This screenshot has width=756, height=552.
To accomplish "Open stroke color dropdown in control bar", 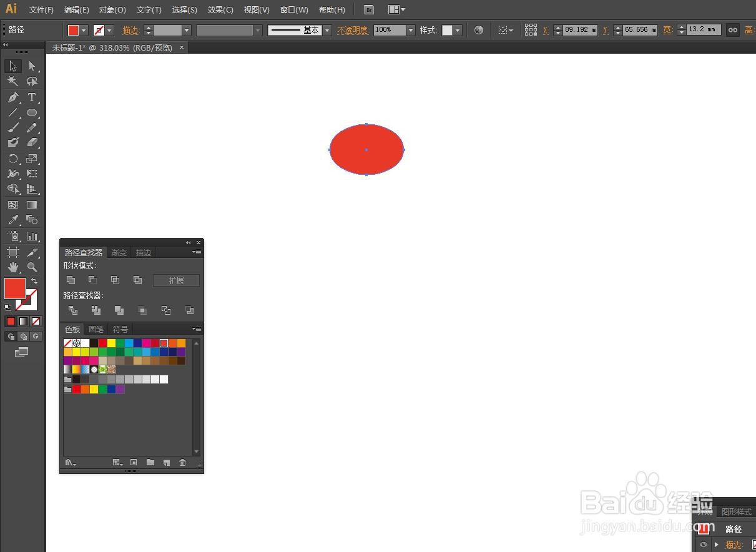I will click(110, 30).
